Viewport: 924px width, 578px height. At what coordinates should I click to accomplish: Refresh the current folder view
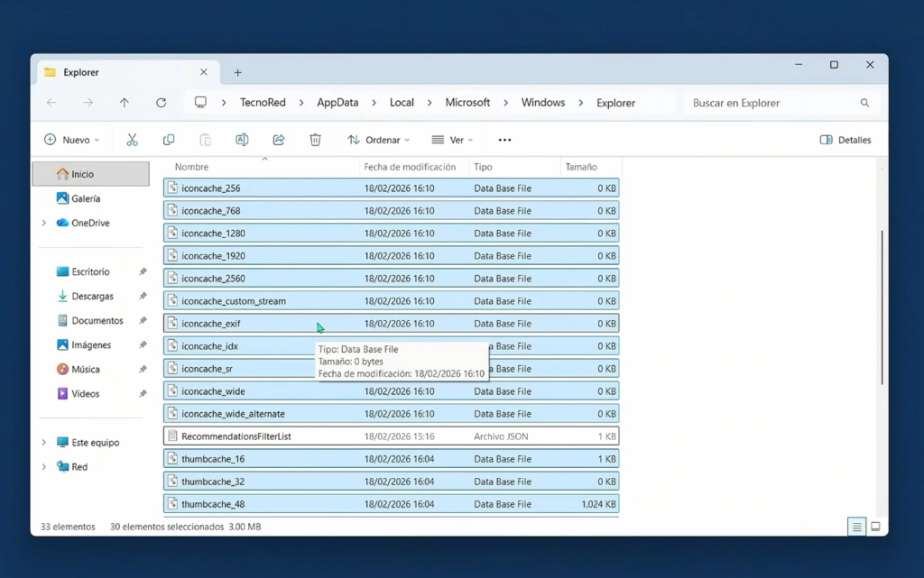click(x=161, y=103)
